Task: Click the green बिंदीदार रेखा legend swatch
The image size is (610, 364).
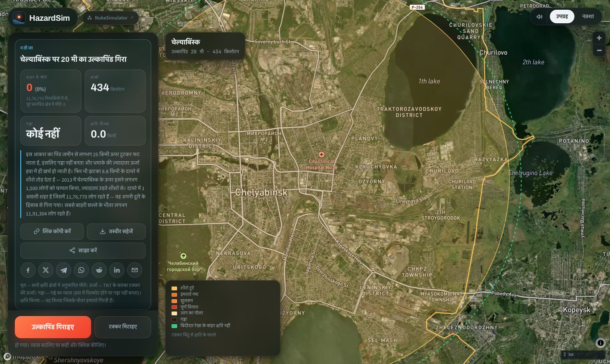Action: (174, 326)
